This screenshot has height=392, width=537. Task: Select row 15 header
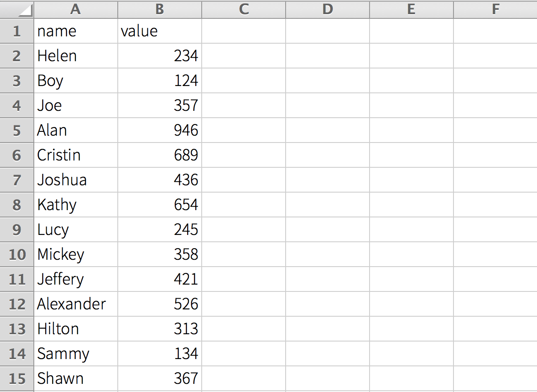17,378
